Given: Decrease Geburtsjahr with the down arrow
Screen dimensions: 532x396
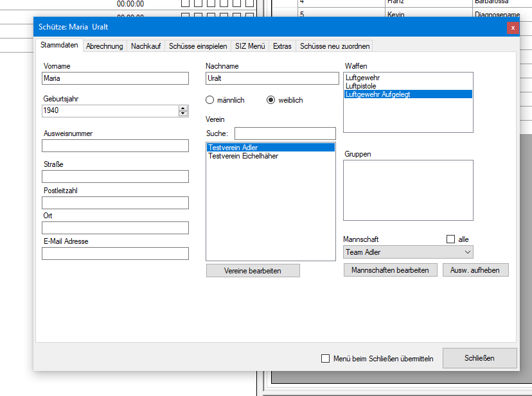Looking at the screenshot, I should coord(183,114).
